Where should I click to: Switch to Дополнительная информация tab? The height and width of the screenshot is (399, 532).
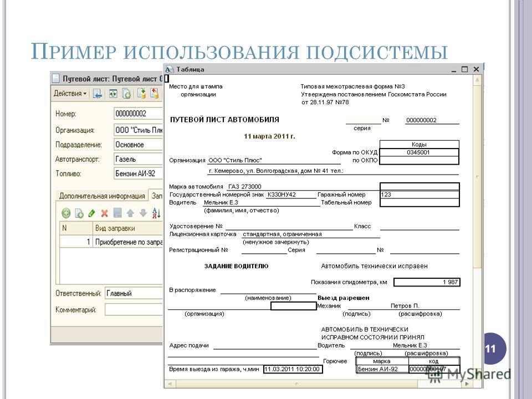point(102,196)
